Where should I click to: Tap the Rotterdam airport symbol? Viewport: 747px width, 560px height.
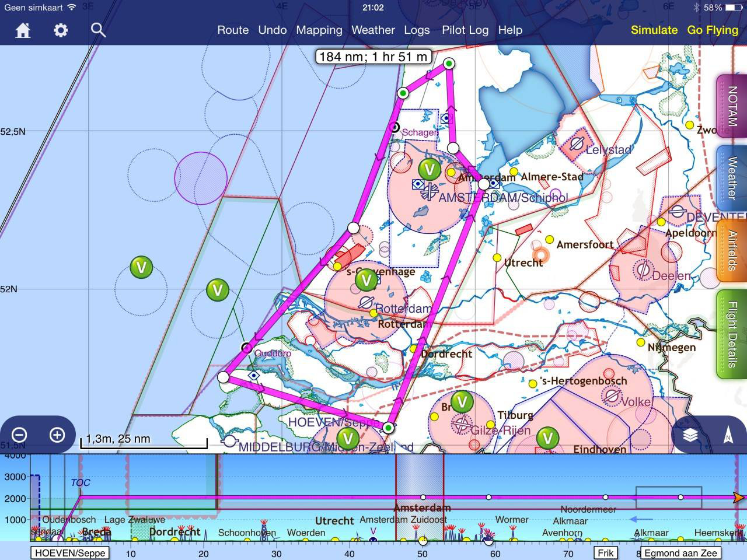(366, 302)
